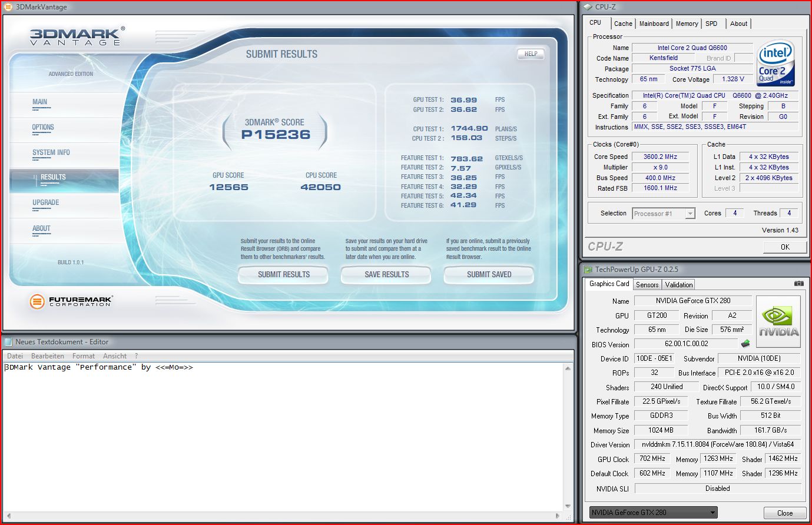
Task: Click the 3DMark score P15236
Action: 276,134
